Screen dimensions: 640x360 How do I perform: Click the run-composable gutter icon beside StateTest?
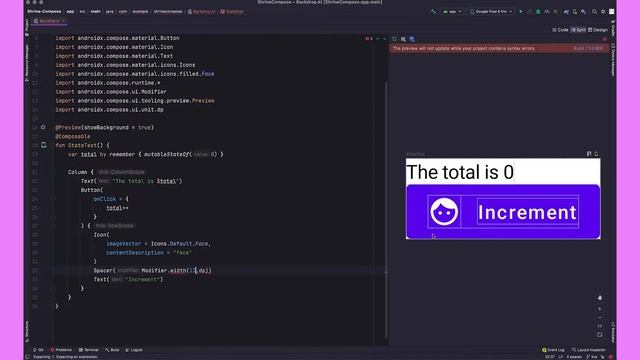click(x=44, y=145)
